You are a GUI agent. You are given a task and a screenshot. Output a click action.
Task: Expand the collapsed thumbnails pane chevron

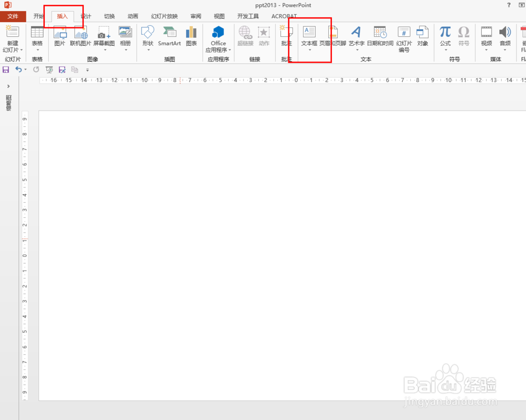click(8, 86)
